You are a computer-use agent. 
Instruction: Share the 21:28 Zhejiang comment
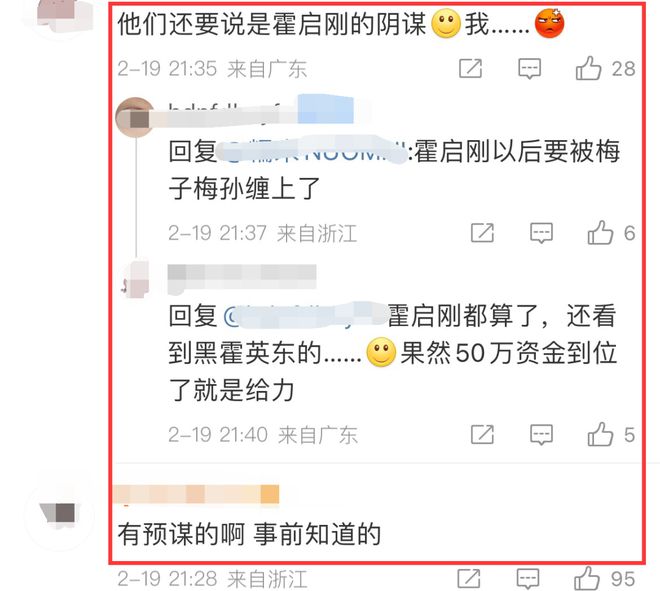pos(468,579)
